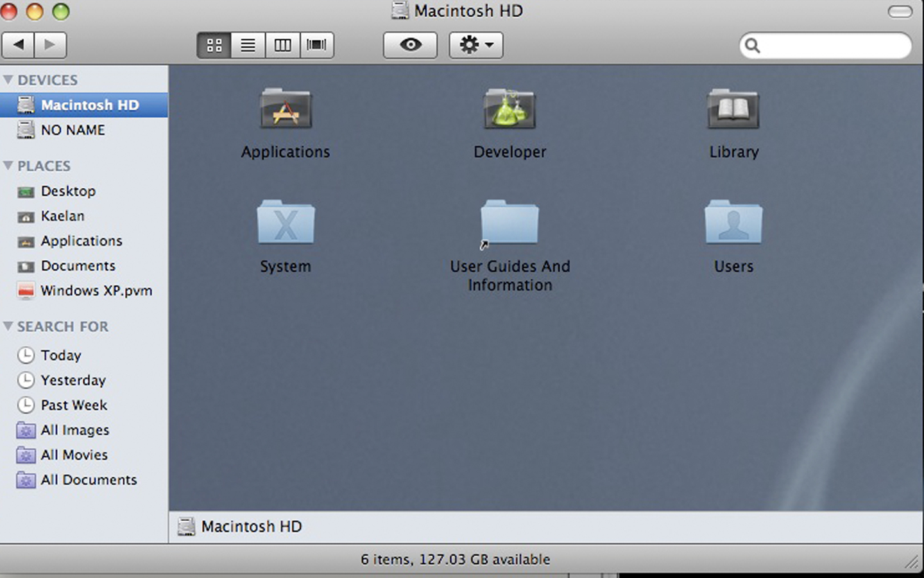Viewport: 924px width, 578px height.
Task: Grab the window resize corner handle
Action: (911, 561)
